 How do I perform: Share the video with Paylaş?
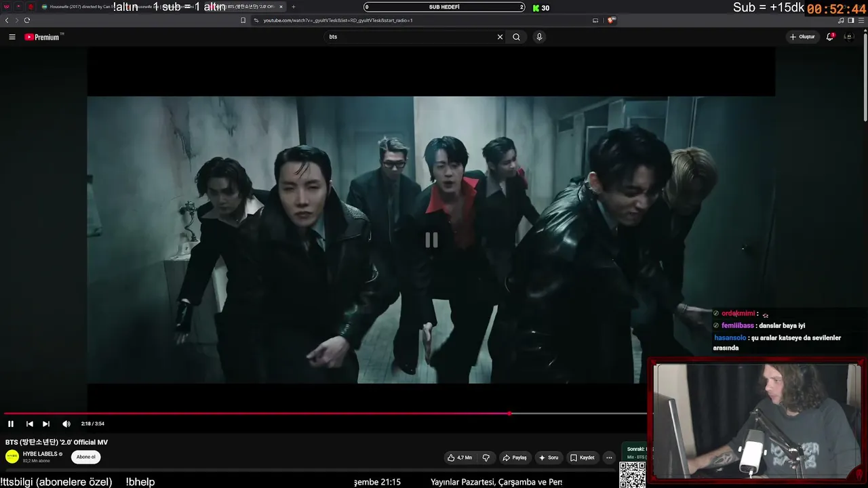coord(514,457)
